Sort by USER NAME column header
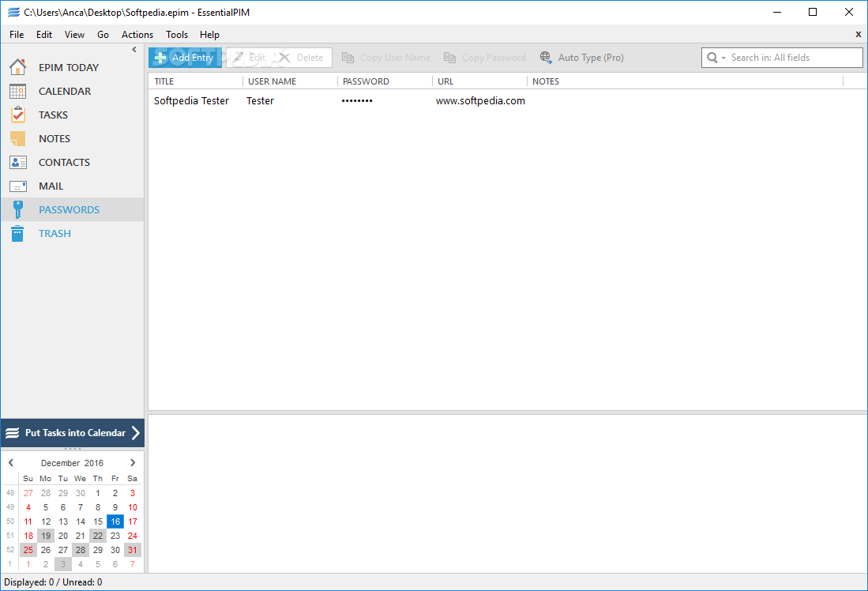Screen dimensions: 868x591 click(290, 81)
